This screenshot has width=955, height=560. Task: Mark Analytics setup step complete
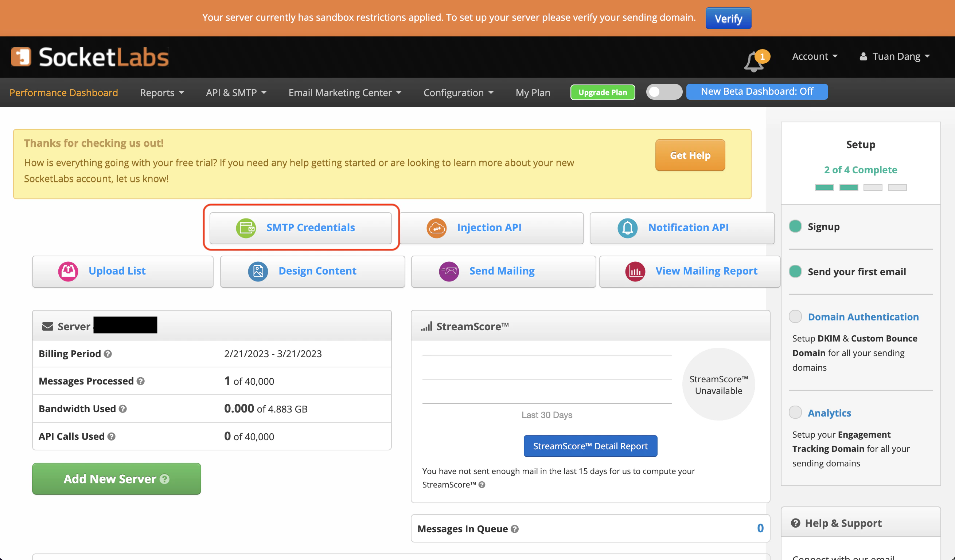795,412
